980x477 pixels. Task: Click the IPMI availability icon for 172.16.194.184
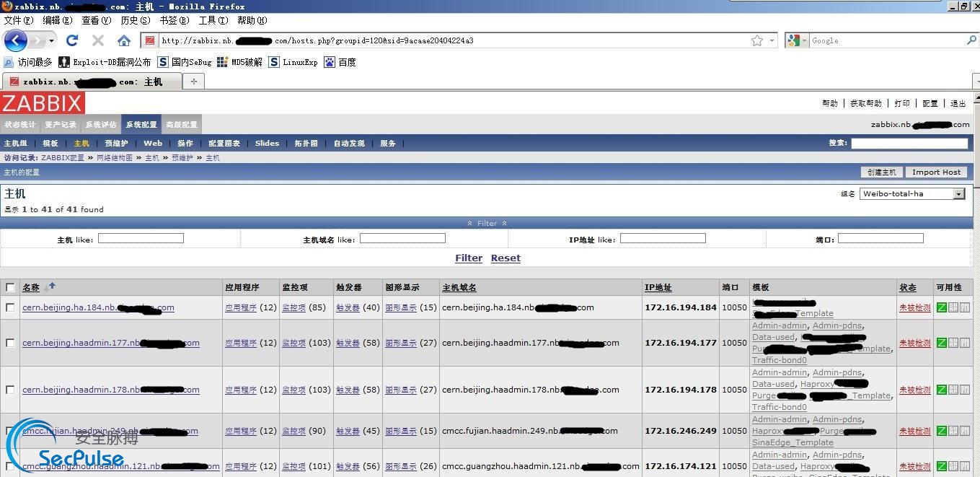tap(964, 307)
